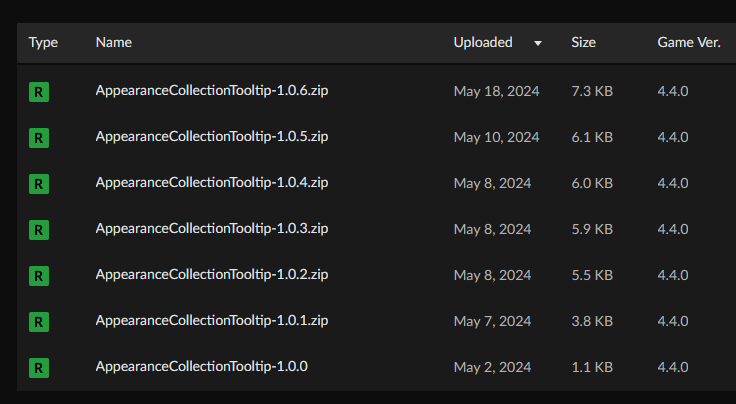Download AppearanceCollectionTooltip-1.0.1.zip from the list
Viewport: 736px width, 404px height.
[x=212, y=321]
